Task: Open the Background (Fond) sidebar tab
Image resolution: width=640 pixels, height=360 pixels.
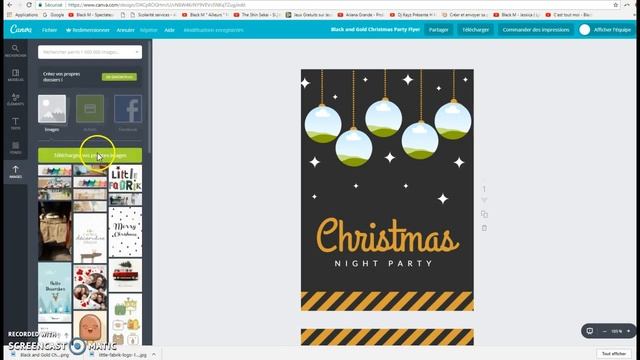Action: pos(16,148)
